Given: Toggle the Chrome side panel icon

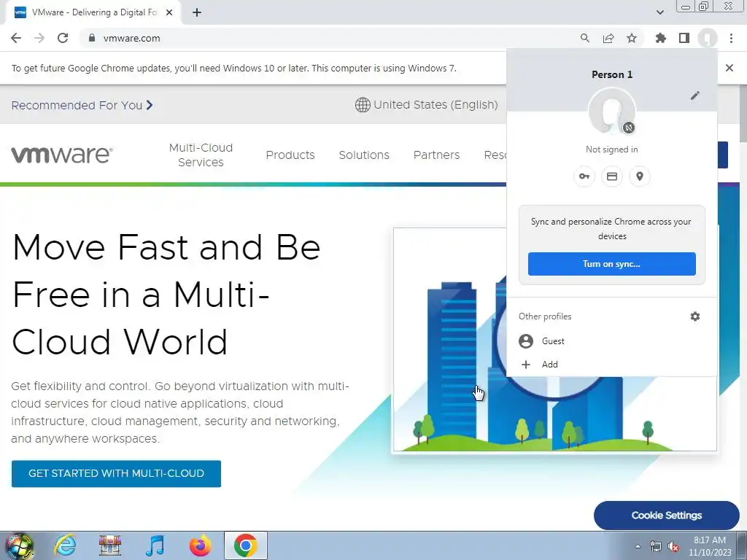Looking at the screenshot, I should click(x=684, y=38).
